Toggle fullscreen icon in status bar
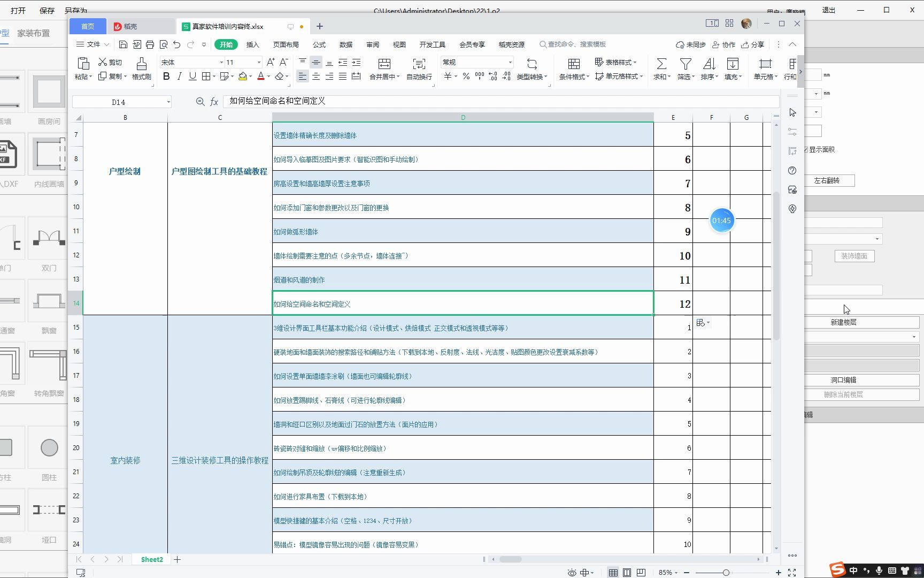The image size is (924, 578). click(792, 573)
